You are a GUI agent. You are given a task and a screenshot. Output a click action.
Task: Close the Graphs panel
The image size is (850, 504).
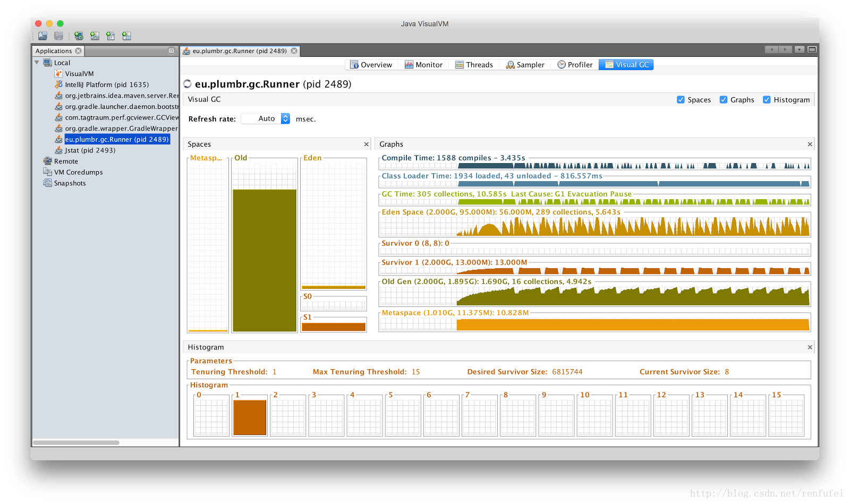tap(810, 144)
